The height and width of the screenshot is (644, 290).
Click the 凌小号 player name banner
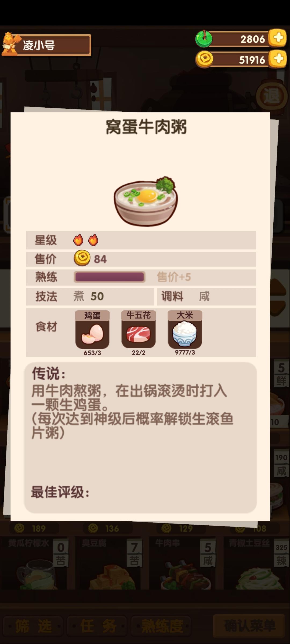pyautogui.click(x=46, y=45)
